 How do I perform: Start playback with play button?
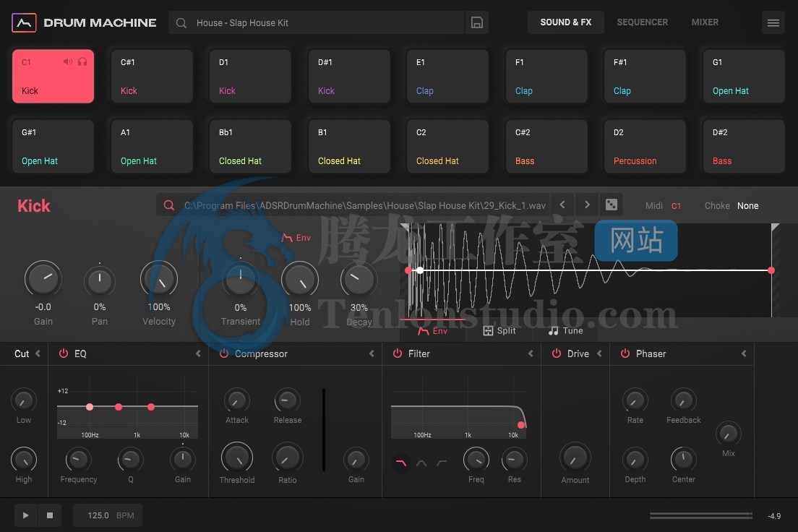25,515
